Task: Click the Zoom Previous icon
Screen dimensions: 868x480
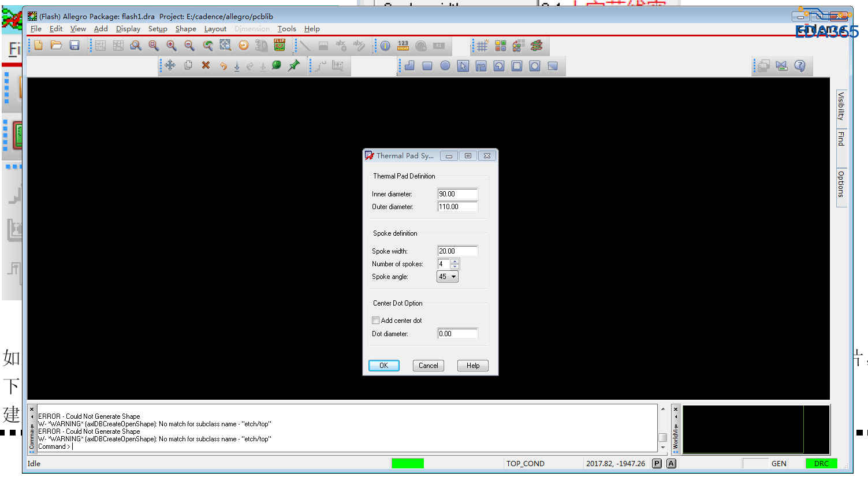Action: point(208,46)
